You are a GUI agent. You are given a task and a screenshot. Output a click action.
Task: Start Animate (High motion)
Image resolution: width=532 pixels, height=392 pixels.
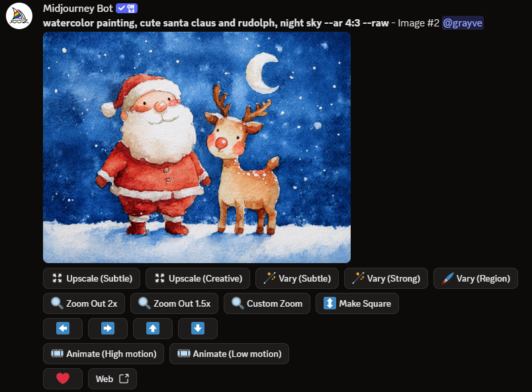pos(103,354)
